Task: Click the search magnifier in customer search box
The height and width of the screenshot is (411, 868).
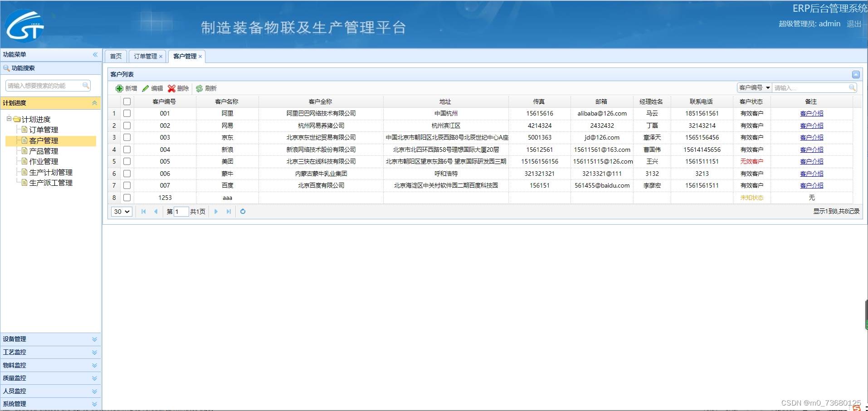Action: tap(852, 87)
